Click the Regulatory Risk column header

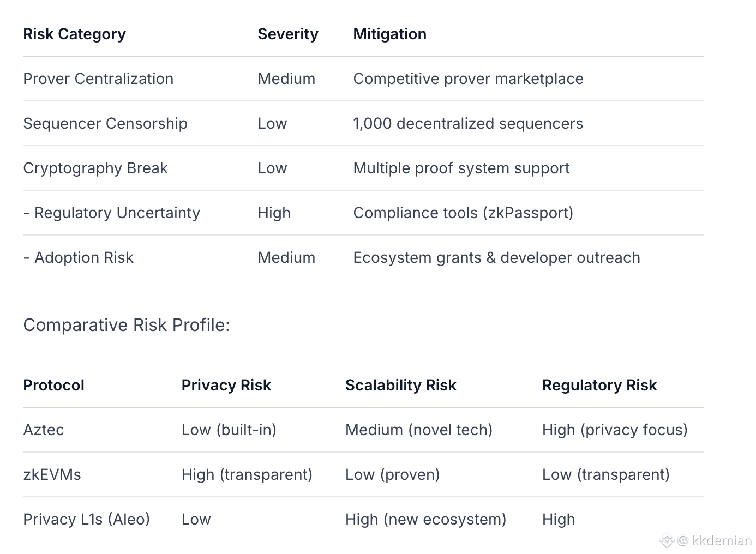pos(599,386)
